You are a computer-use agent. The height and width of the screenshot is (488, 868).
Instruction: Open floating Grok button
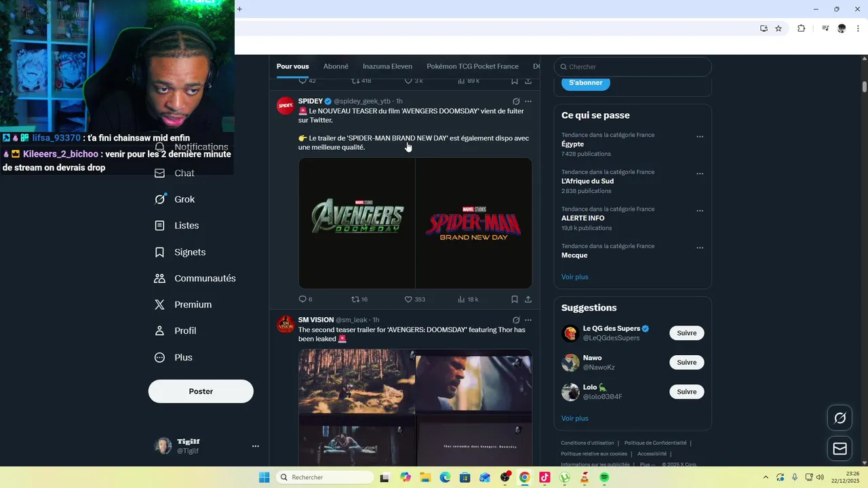(x=840, y=418)
